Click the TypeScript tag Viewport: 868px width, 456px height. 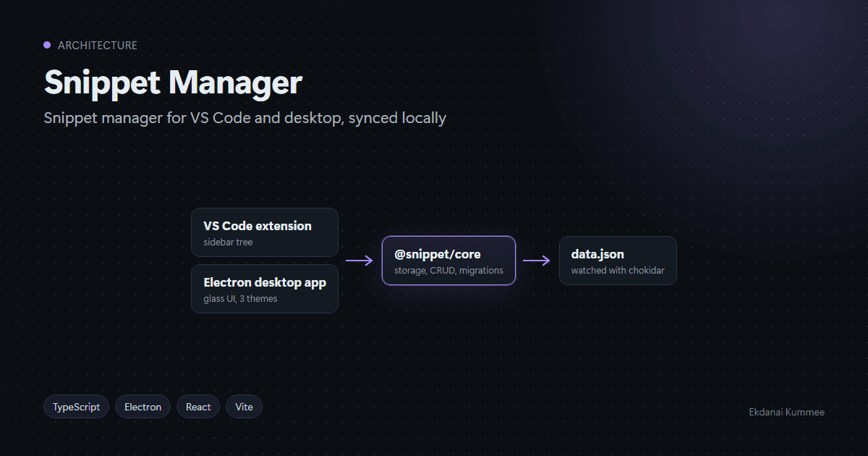point(77,407)
